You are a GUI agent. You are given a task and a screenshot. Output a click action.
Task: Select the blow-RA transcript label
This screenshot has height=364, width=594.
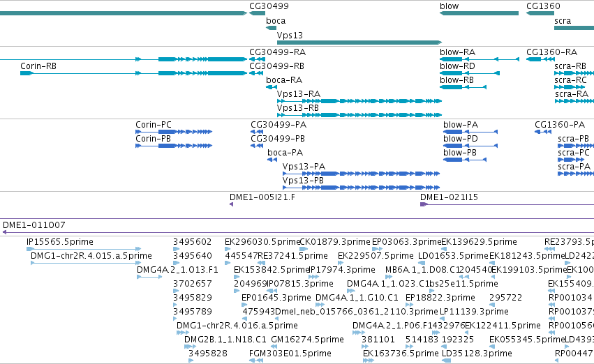(x=457, y=52)
